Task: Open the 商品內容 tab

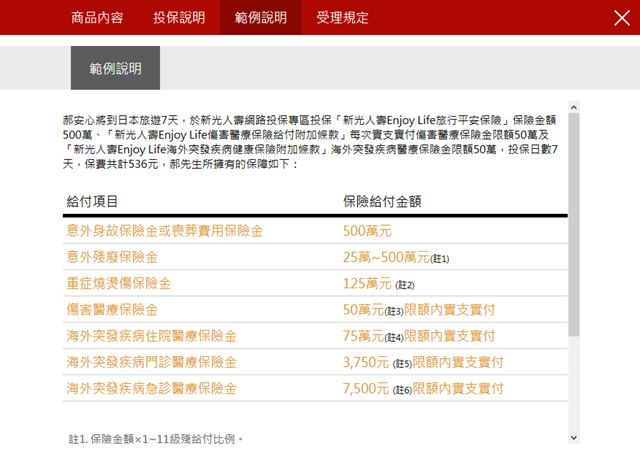Action: 97,18
